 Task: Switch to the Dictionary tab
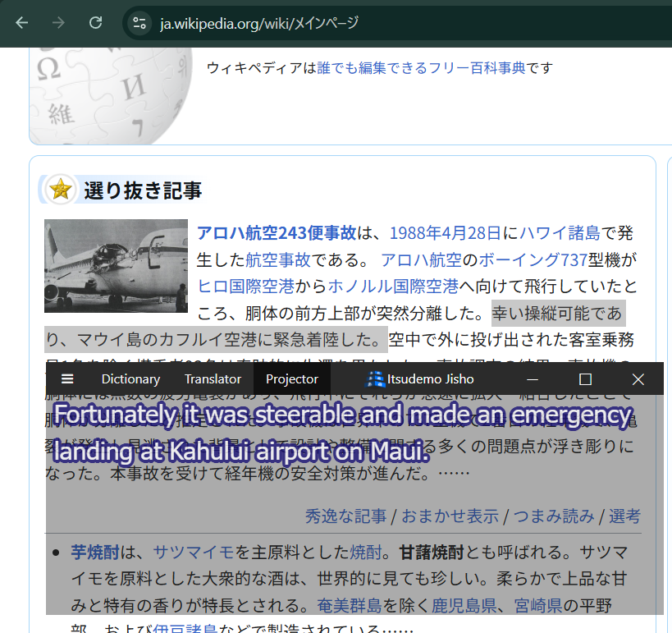(x=130, y=379)
